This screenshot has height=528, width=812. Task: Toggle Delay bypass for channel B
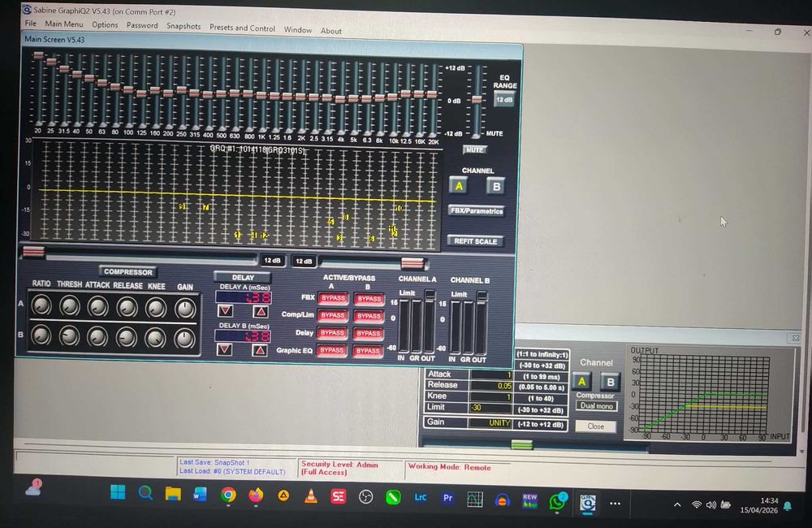tap(368, 334)
